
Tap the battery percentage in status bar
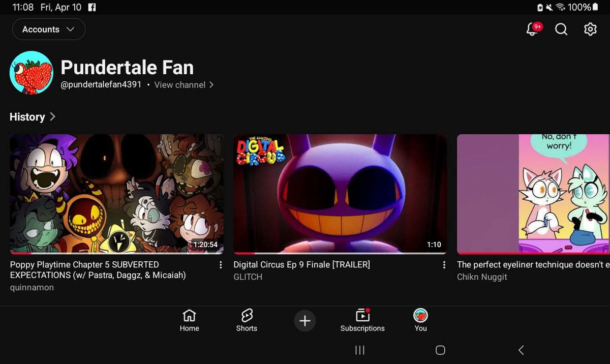(x=580, y=7)
